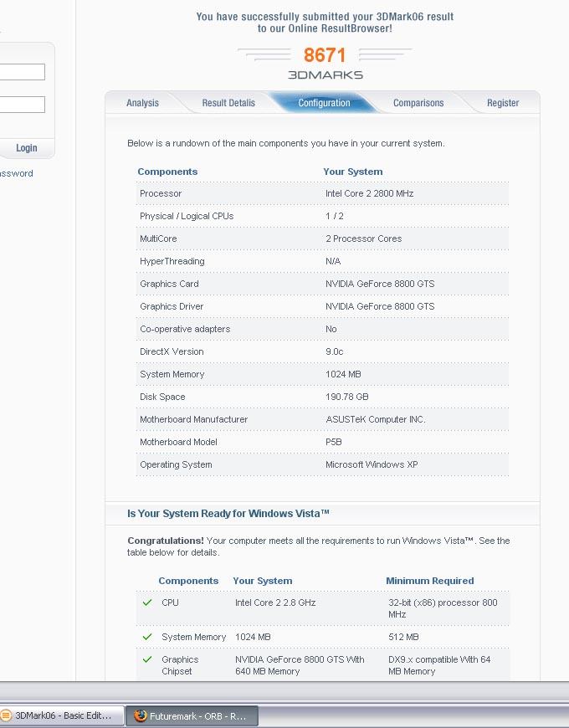The height and width of the screenshot is (728, 569).
Task: Click the 'No' co-operative adapters value
Action: pos(331,329)
